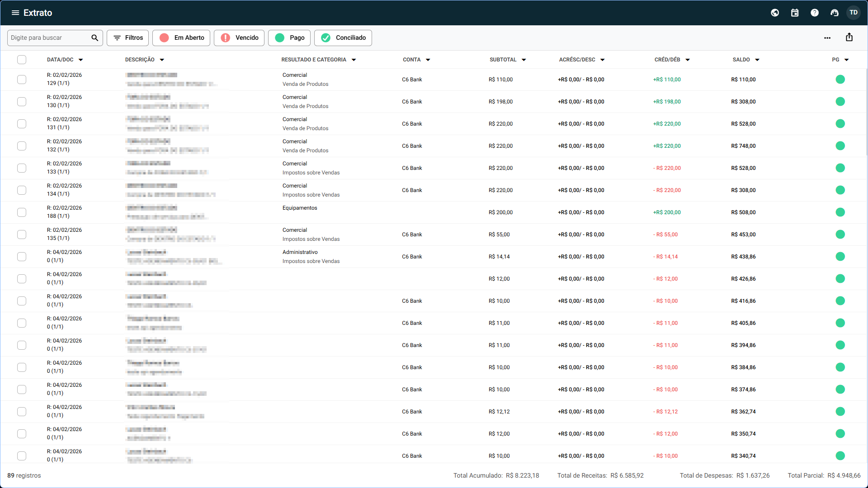
Task: Toggle the select-all checkbox in the header row
Action: click(x=22, y=60)
